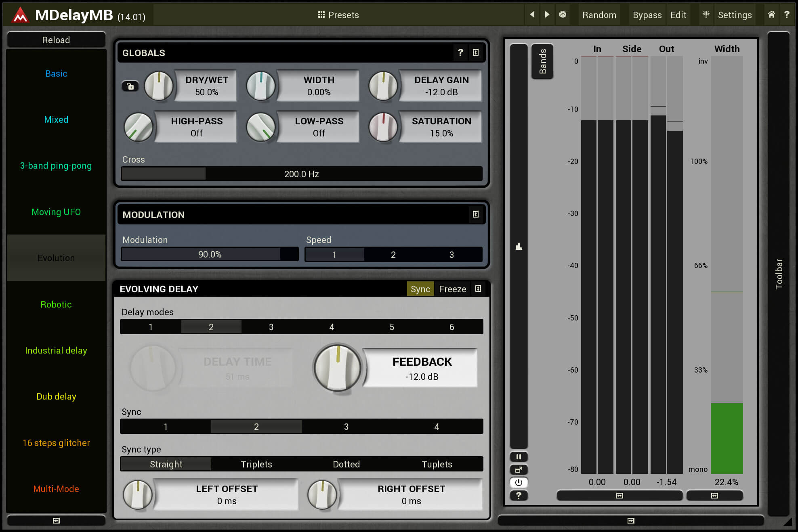This screenshot has height=532, width=798.
Task: Pause the meters with the pause icon
Action: click(519, 457)
